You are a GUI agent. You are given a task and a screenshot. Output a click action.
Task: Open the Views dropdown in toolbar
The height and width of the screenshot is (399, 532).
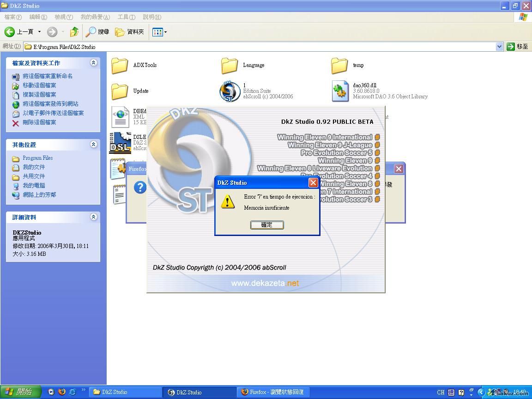coord(159,32)
